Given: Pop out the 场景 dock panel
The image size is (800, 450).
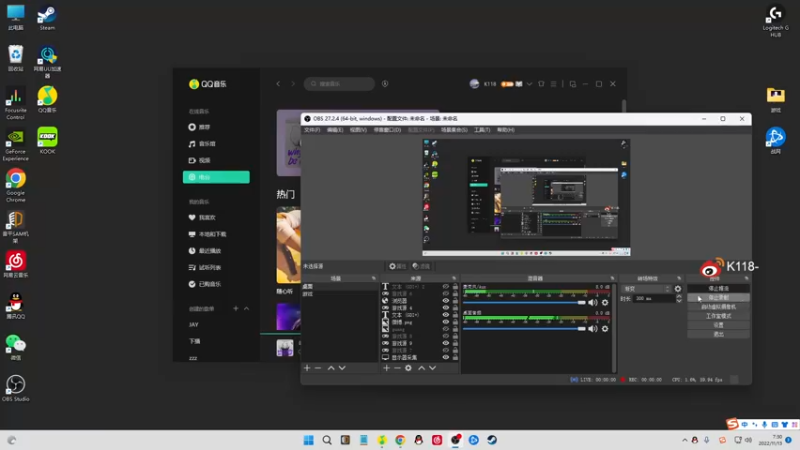Looking at the screenshot, I should [x=373, y=278].
